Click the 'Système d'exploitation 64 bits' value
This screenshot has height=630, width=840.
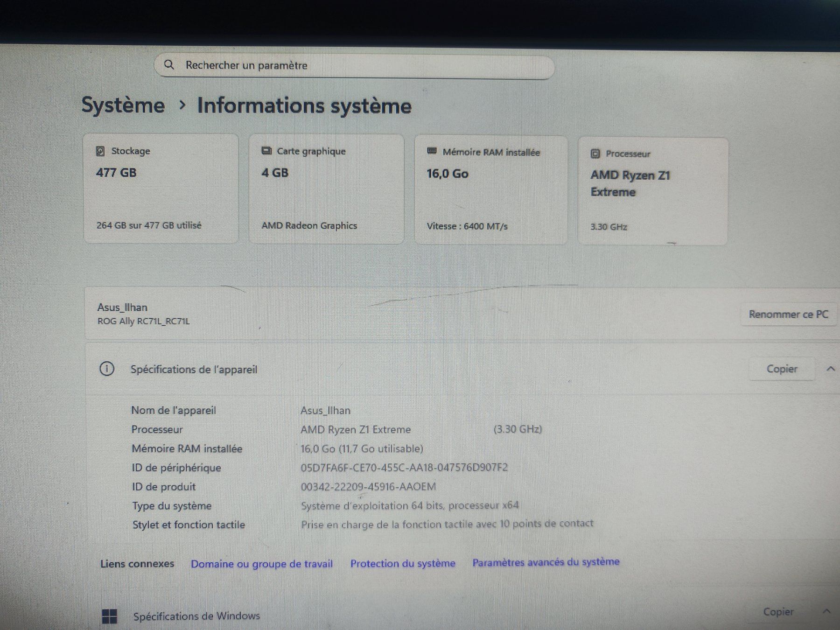tap(410, 505)
